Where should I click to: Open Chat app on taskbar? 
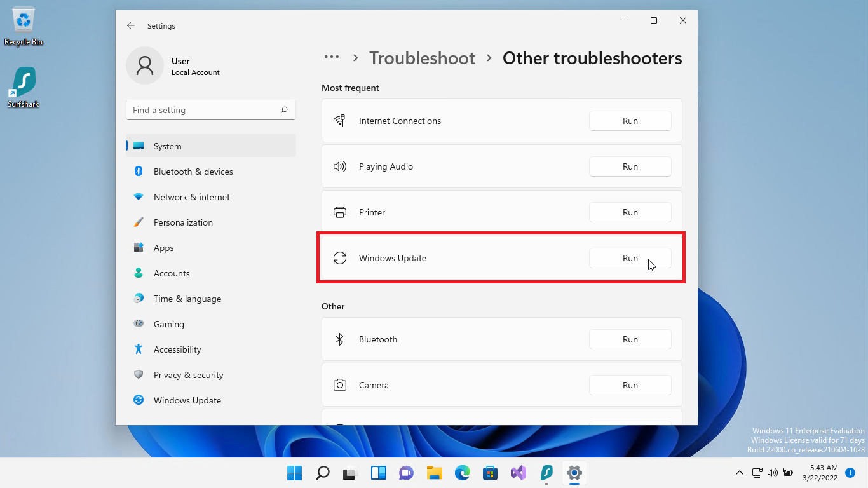click(406, 473)
